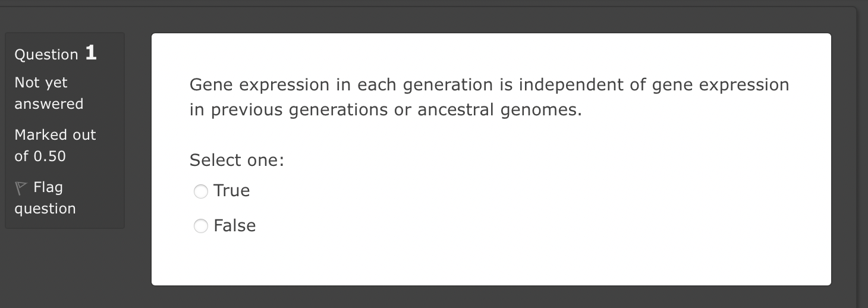Click the flag icon beside Flag question

[x=20, y=188]
